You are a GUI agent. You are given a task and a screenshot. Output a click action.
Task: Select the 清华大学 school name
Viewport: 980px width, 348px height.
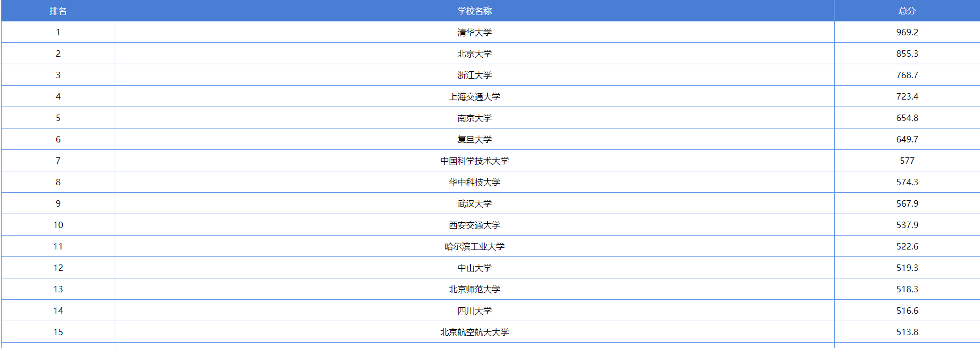474,32
